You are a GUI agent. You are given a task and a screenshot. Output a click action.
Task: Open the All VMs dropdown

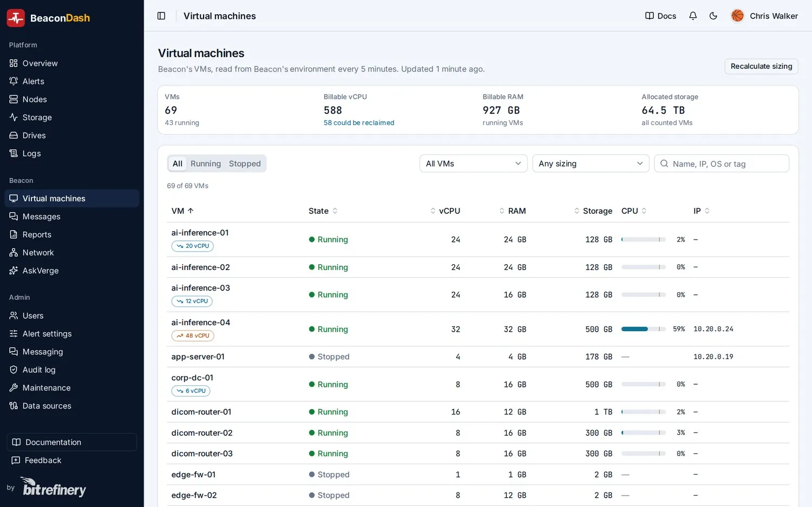pyautogui.click(x=473, y=163)
